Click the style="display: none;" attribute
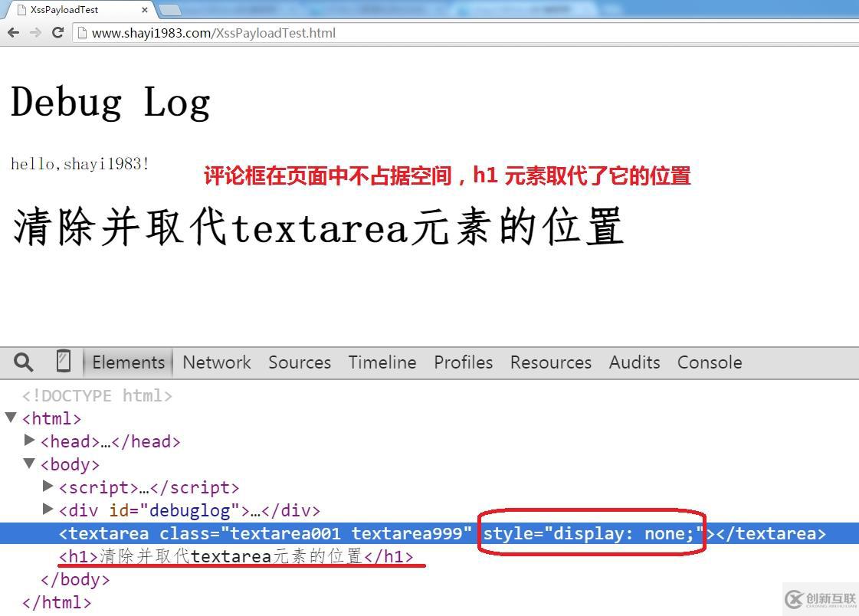This screenshot has height=616, width=859. (x=593, y=533)
